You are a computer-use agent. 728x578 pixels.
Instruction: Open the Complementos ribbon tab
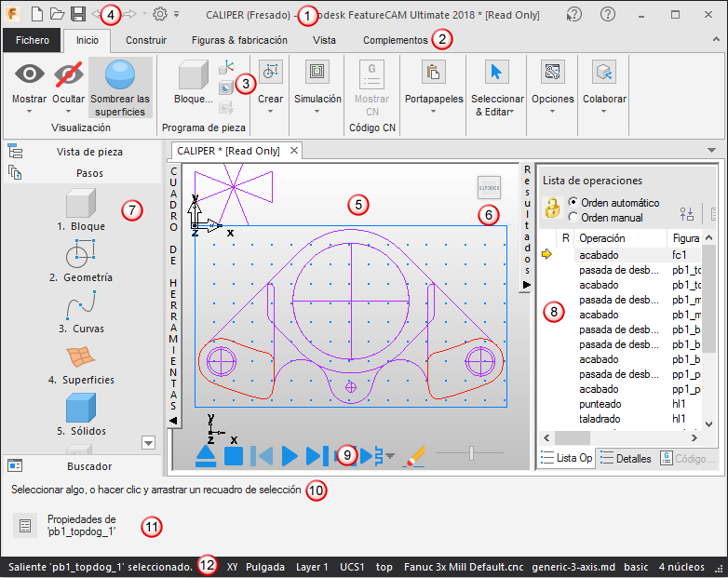point(395,40)
